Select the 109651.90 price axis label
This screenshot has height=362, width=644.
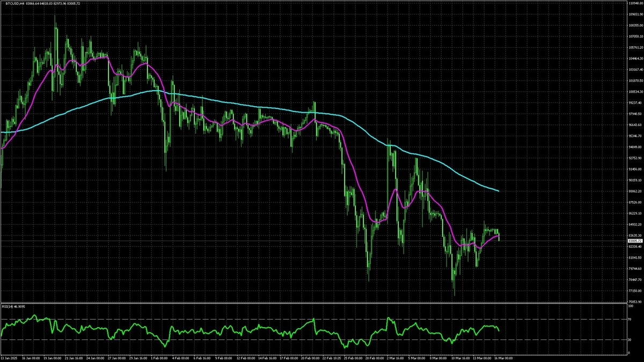[x=635, y=14]
